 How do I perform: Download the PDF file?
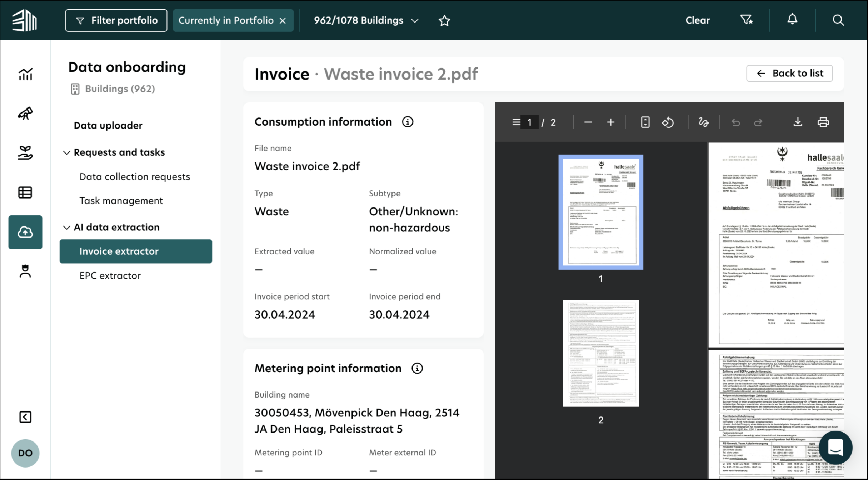click(x=798, y=122)
